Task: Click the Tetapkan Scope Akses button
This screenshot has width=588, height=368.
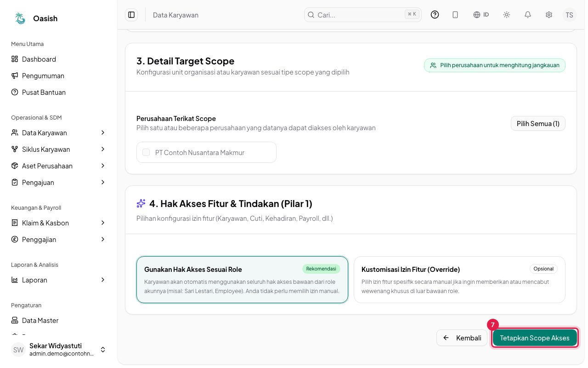Action: tap(535, 338)
